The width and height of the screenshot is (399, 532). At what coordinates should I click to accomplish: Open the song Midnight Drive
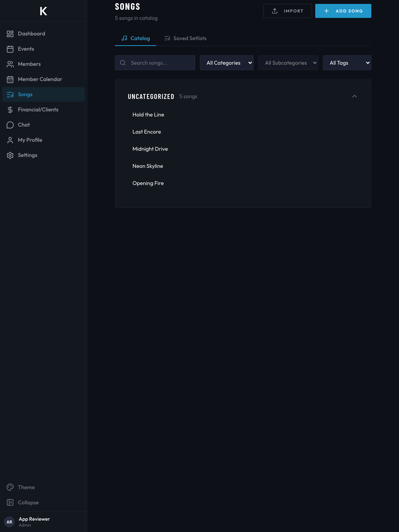pyautogui.click(x=150, y=149)
